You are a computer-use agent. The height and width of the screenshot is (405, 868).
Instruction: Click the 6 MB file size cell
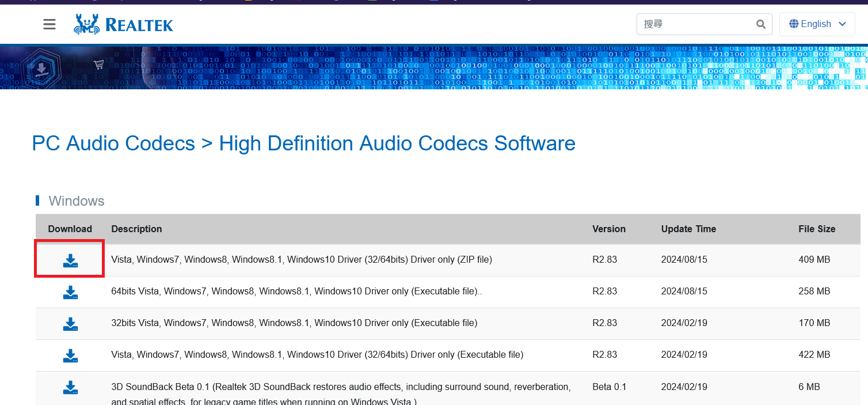click(x=809, y=387)
